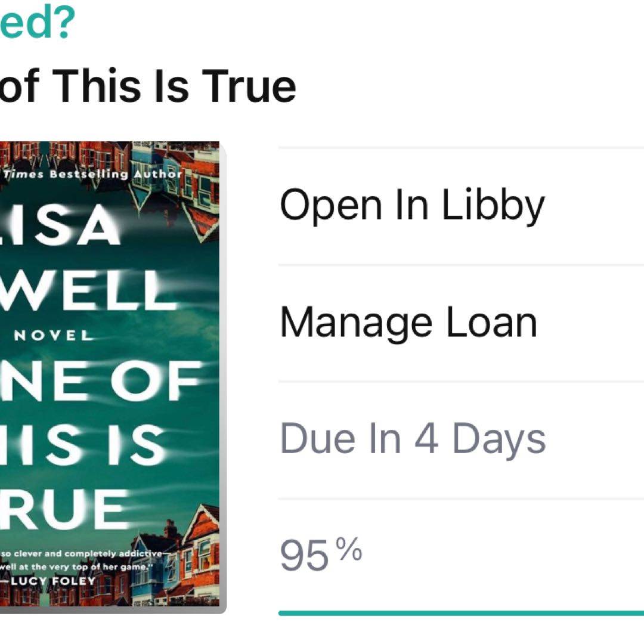The image size is (644, 644).
Task: Select the Manage Loan option
Action: click(x=408, y=323)
